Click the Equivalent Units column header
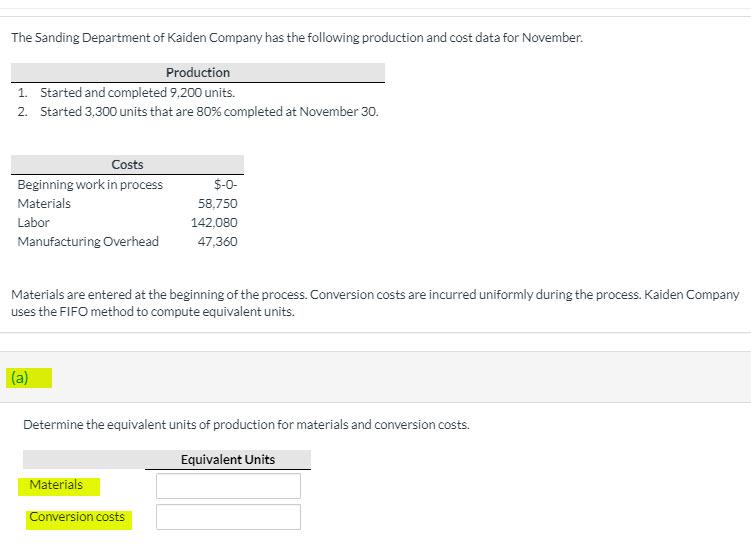 tap(228, 460)
